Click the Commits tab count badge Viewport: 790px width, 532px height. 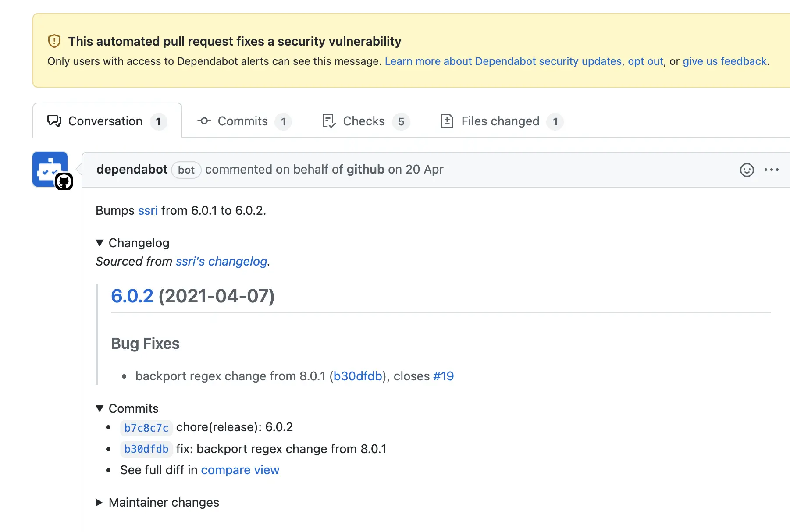(284, 121)
